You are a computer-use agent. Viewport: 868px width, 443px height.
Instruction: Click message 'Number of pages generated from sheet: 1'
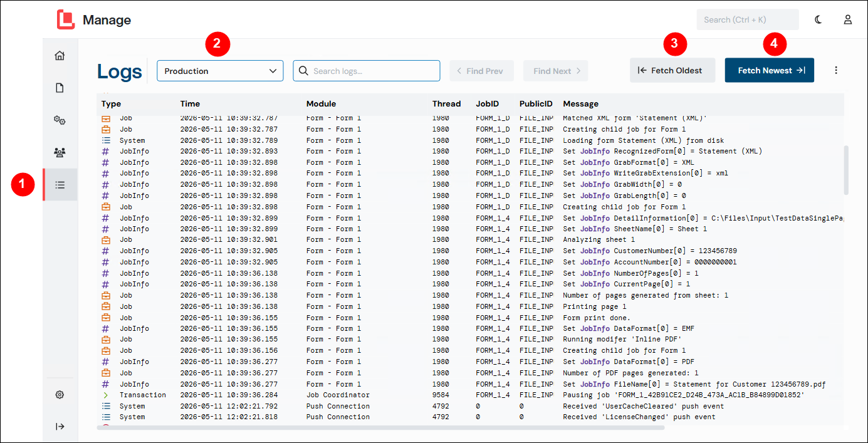pos(646,295)
